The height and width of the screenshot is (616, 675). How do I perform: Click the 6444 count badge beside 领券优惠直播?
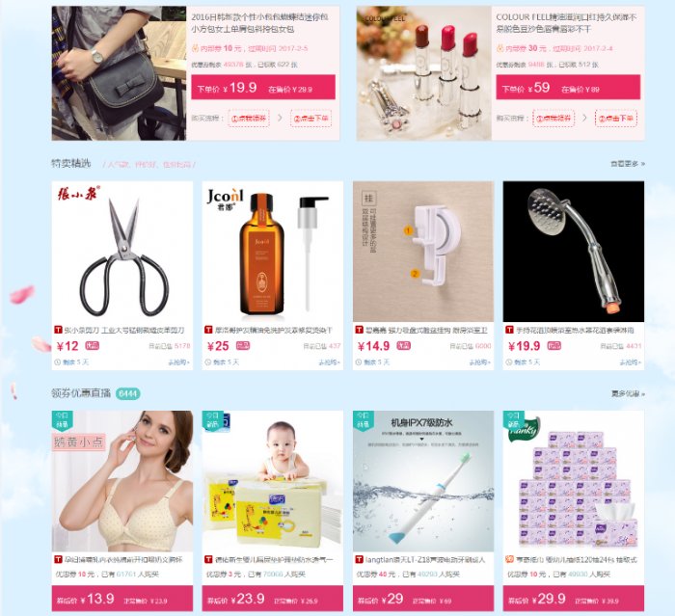click(128, 393)
